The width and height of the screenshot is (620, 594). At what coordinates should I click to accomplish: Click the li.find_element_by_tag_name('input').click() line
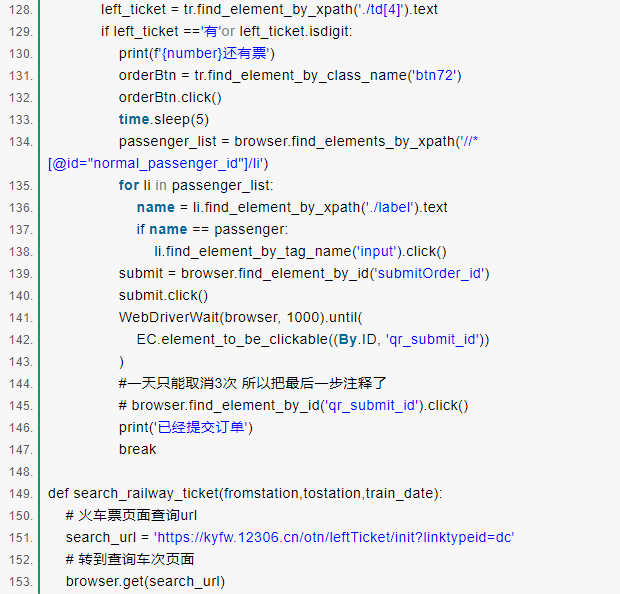tap(300, 252)
